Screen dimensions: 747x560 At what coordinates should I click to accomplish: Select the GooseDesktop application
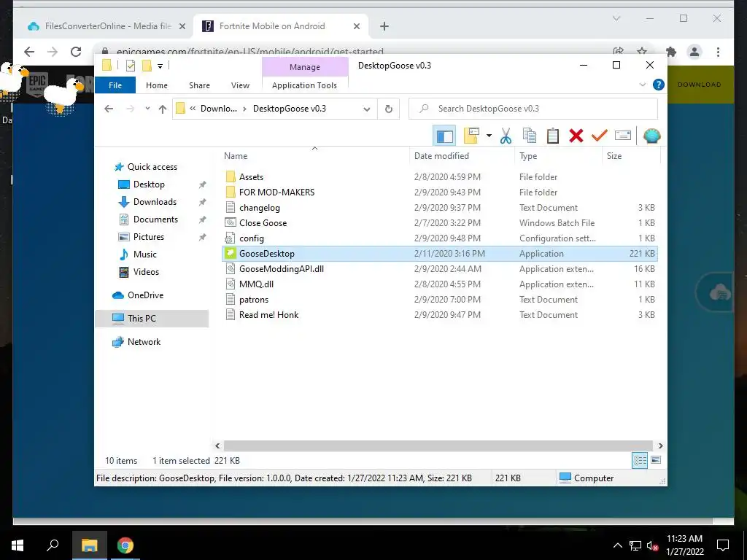click(x=439, y=253)
